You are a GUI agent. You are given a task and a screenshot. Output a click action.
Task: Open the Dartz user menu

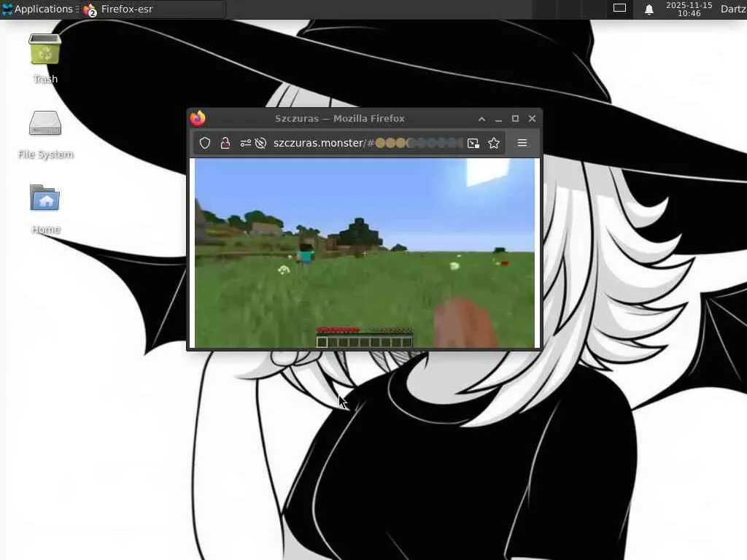[733, 9]
